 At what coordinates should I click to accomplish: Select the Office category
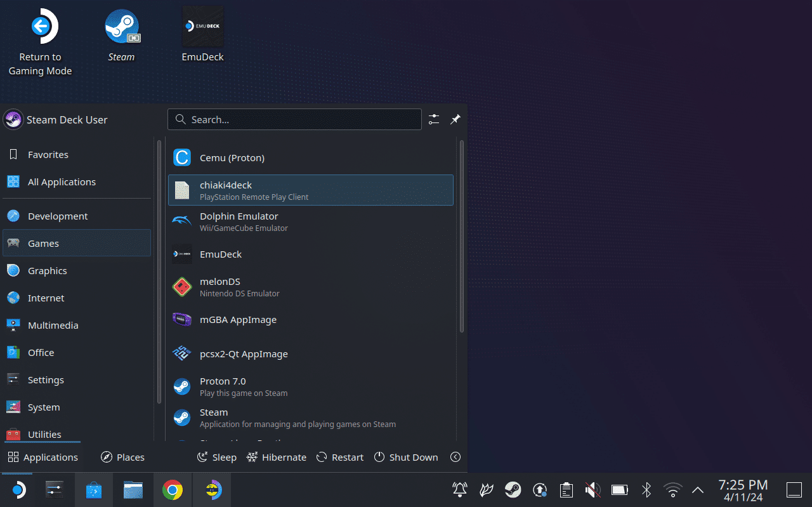pyautogui.click(x=77, y=353)
